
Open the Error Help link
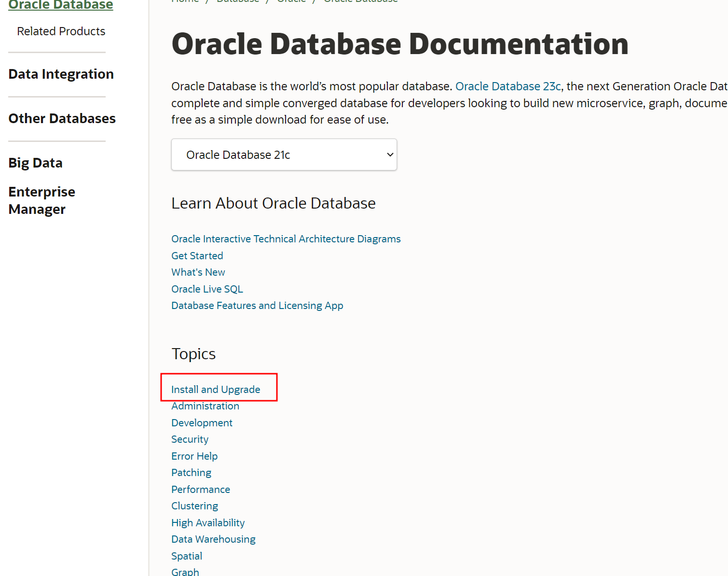click(194, 456)
